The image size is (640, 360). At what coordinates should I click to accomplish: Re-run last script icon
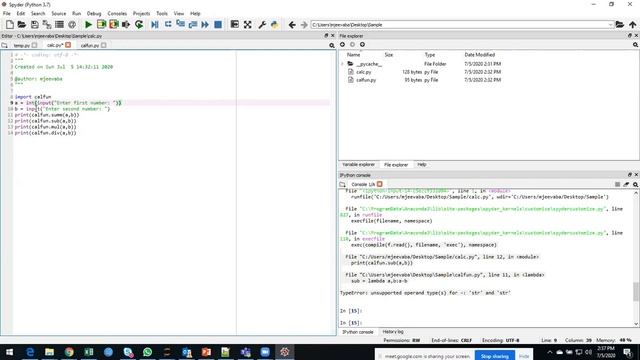tap(139, 24)
